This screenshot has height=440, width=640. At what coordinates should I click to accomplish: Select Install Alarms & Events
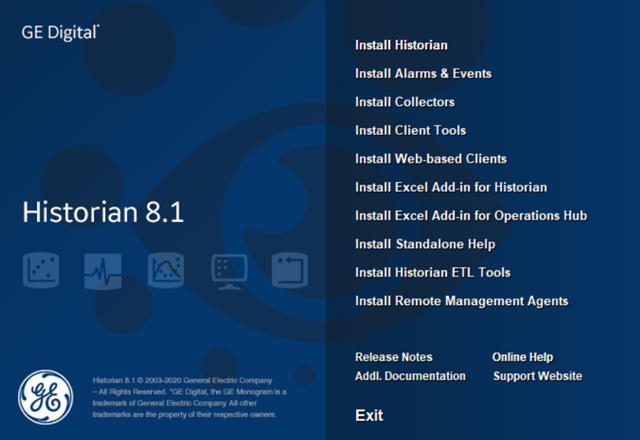423,73
